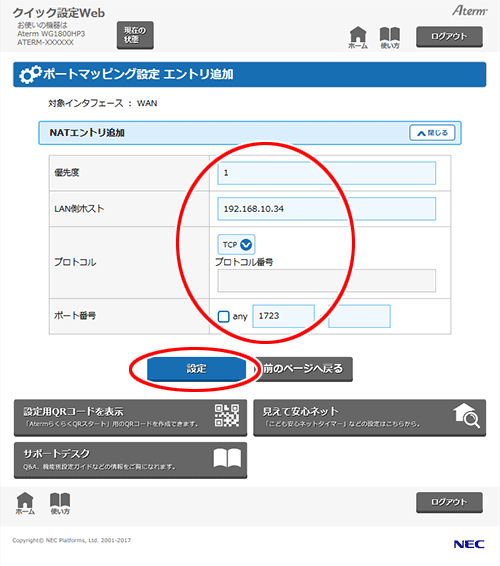This screenshot has width=500, height=566.
Task: Open home via the footer house icon
Action: pyautogui.click(x=25, y=503)
